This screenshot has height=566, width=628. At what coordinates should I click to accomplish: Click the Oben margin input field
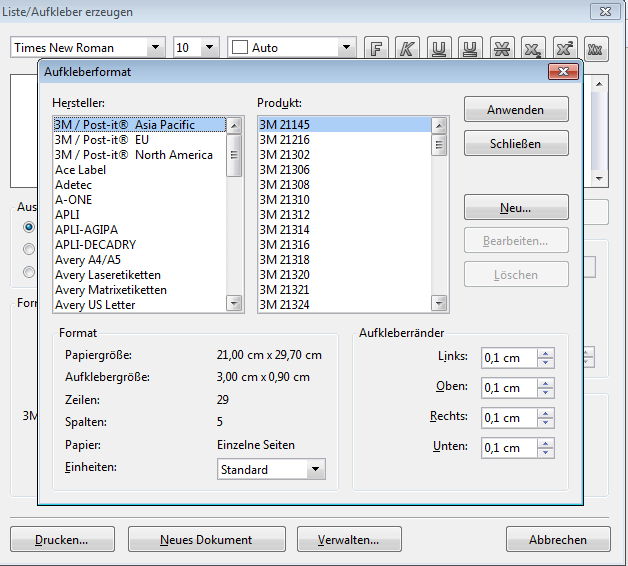click(509, 388)
